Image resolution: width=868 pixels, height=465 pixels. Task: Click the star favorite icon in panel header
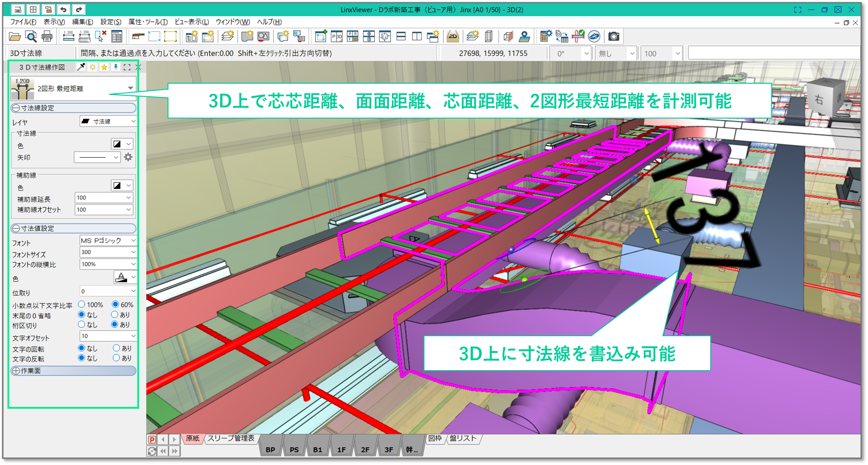(x=104, y=67)
